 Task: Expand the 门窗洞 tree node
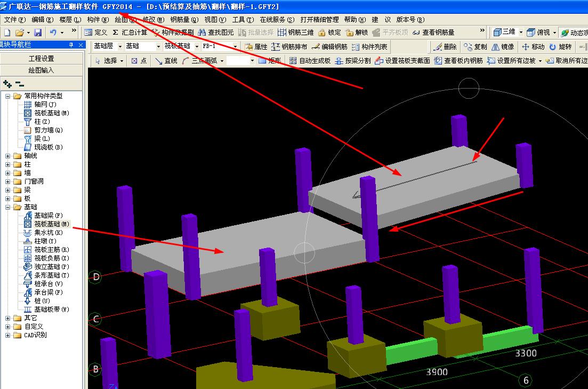pos(7,181)
